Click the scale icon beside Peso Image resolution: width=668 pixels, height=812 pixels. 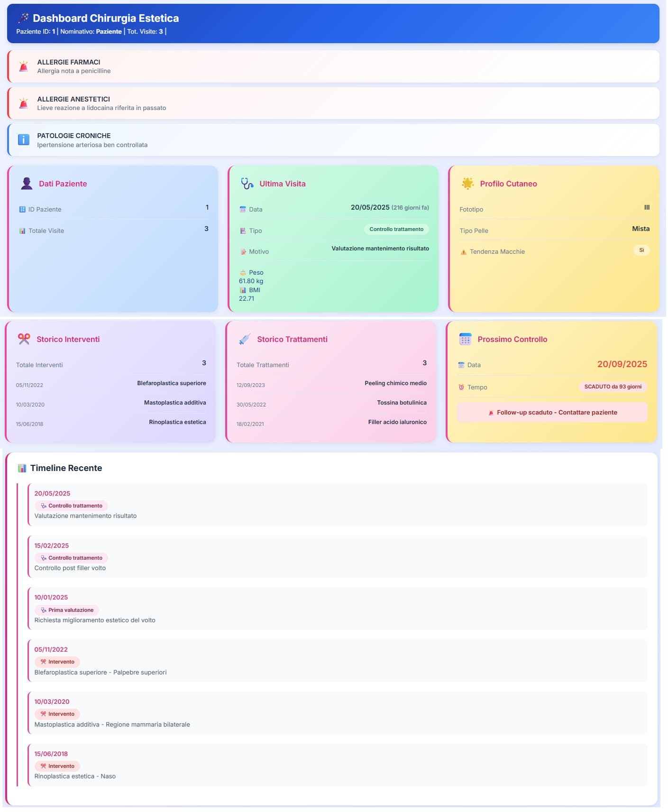click(243, 273)
